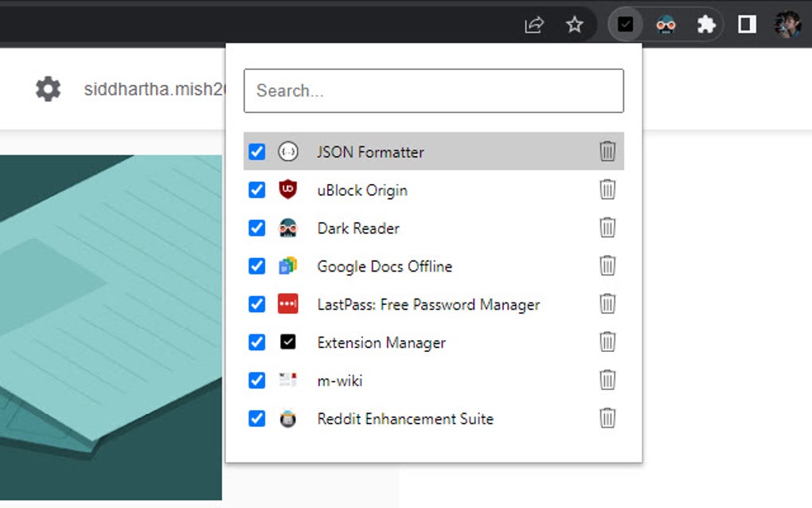Open the Chrome side panel icon
Image resolution: width=812 pixels, height=508 pixels.
(746, 24)
